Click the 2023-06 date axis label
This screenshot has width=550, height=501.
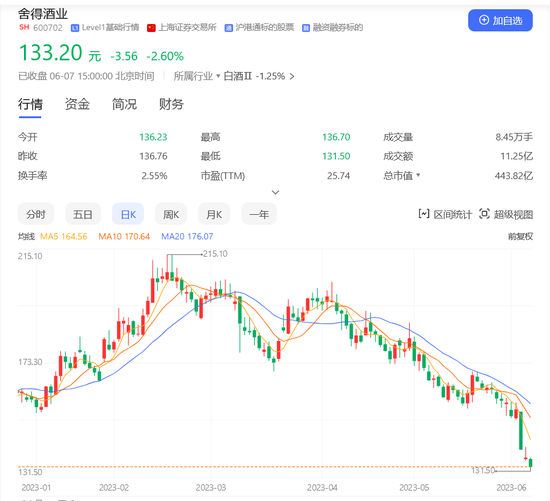[511, 488]
